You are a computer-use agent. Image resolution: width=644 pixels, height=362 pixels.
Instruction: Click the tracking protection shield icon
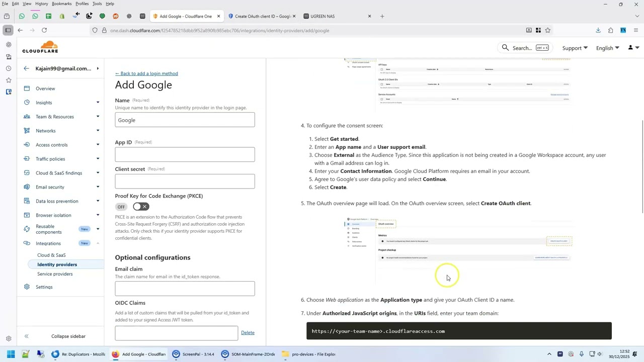(x=95, y=31)
